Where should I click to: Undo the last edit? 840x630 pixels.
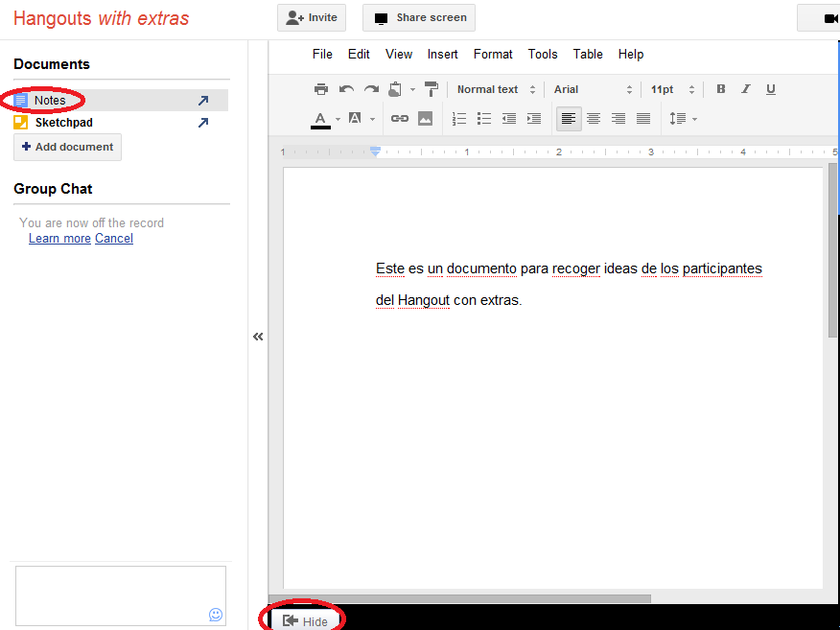346,89
